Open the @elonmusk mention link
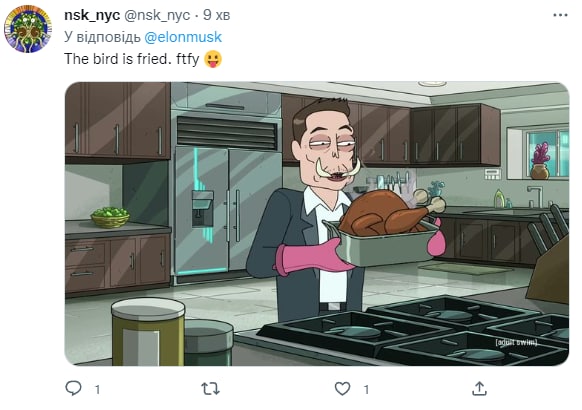582x410 pixels. pyautogui.click(x=183, y=37)
